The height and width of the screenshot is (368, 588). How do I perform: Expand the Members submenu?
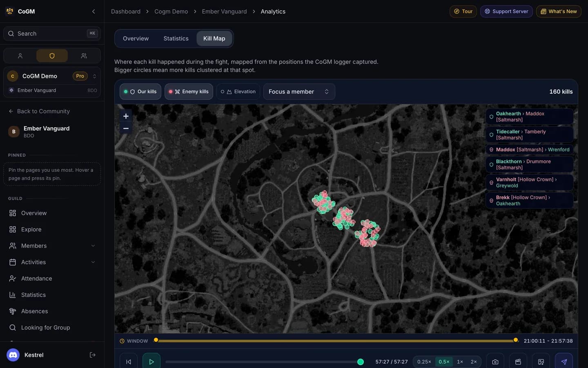coord(93,246)
